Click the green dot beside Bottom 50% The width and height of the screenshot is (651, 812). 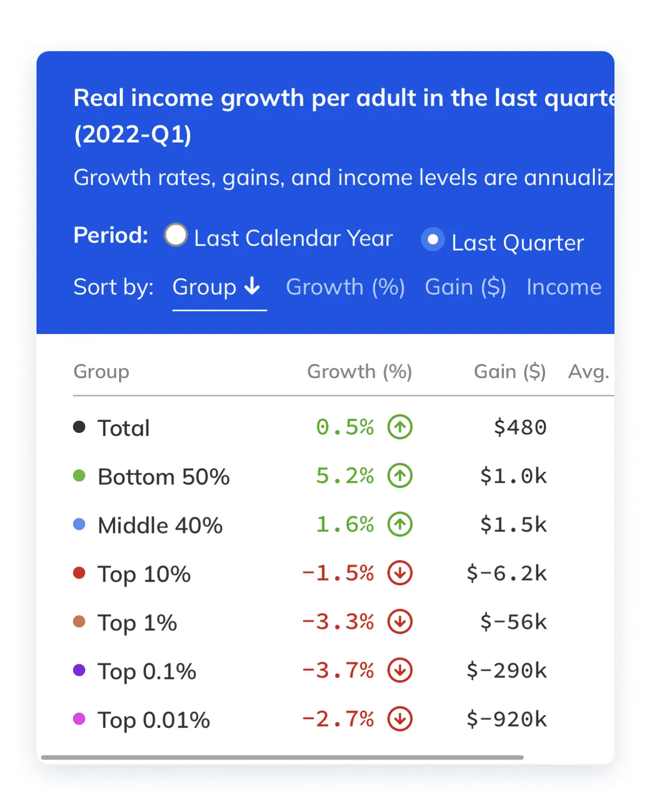point(79,476)
